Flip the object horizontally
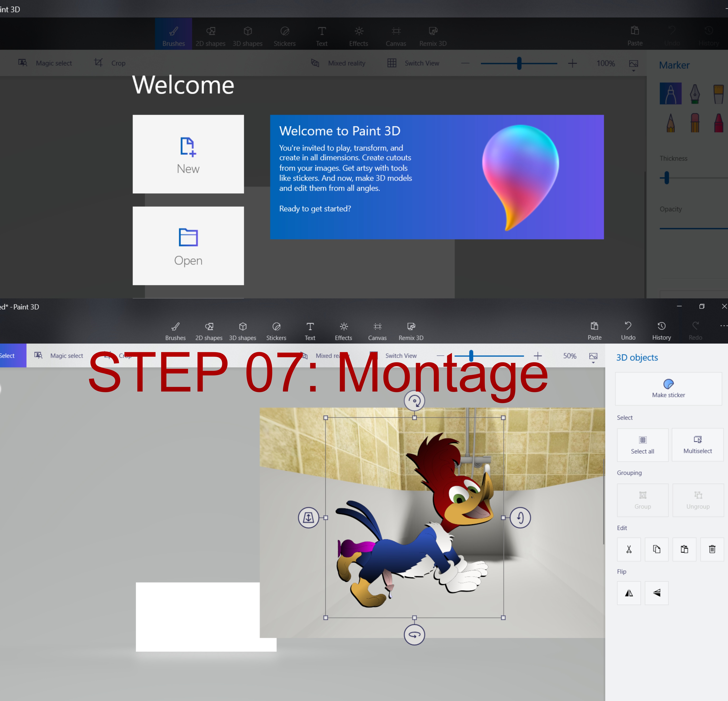 point(628,593)
